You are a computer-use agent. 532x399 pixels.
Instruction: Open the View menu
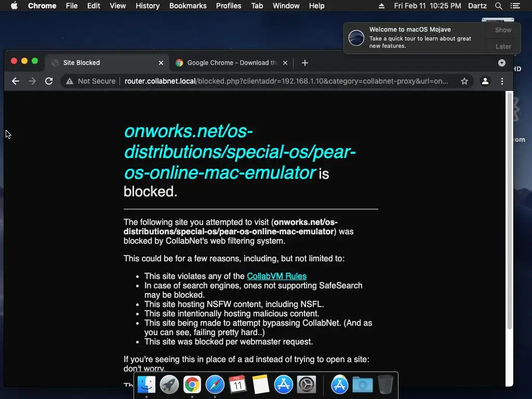coord(118,6)
